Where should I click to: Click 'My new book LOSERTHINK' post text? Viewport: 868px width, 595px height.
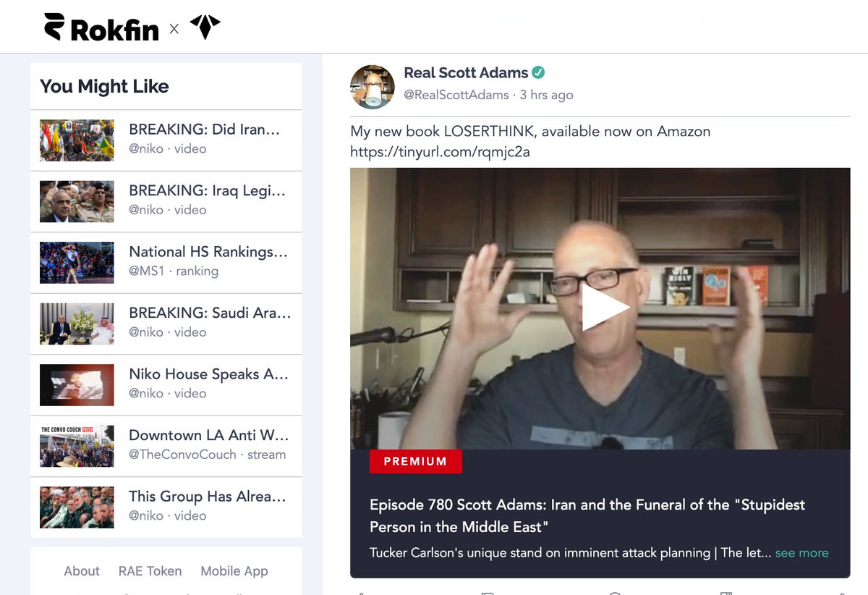tap(530, 132)
